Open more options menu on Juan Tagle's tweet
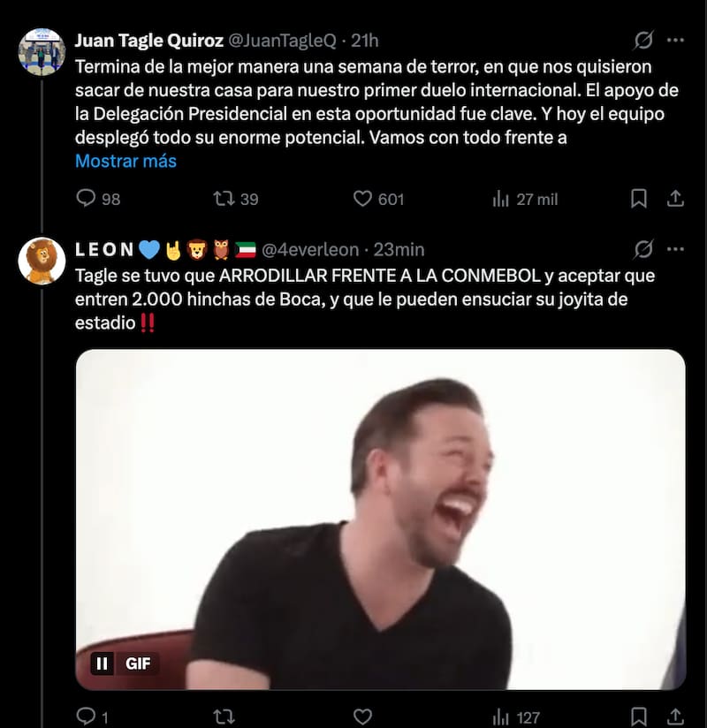This screenshot has height=728, width=707. click(x=675, y=41)
